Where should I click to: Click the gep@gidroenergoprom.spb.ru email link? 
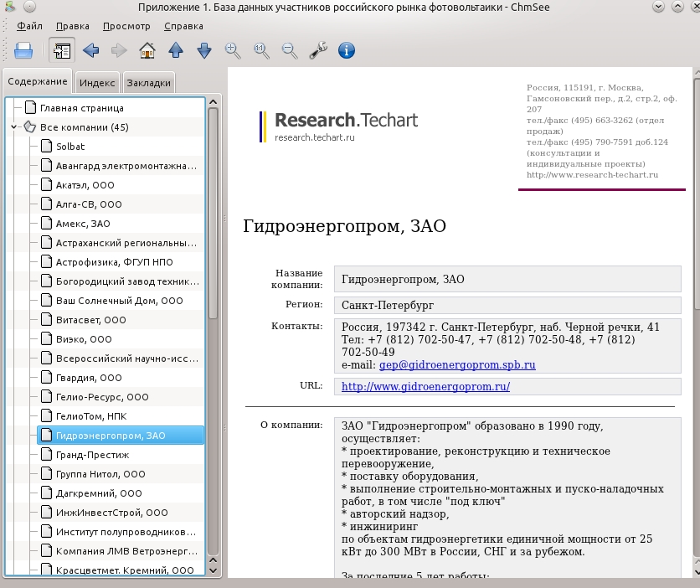tap(457, 364)
